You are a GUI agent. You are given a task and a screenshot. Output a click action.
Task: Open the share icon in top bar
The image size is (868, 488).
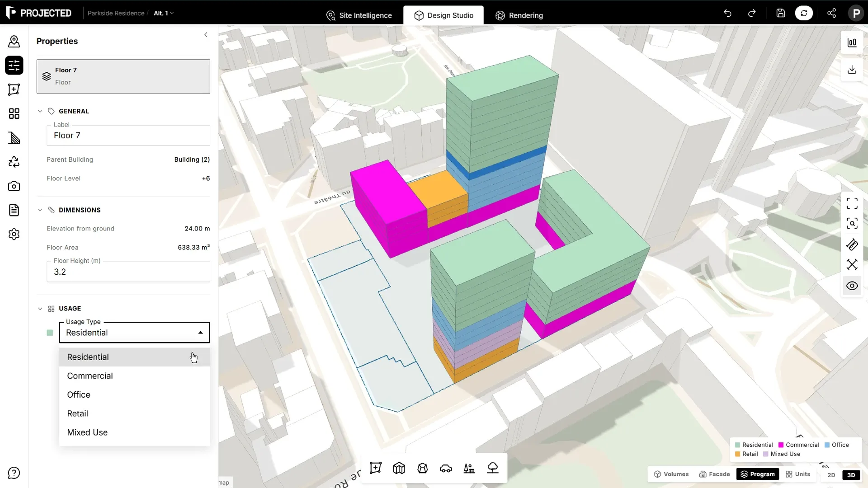tap(831, 13)
